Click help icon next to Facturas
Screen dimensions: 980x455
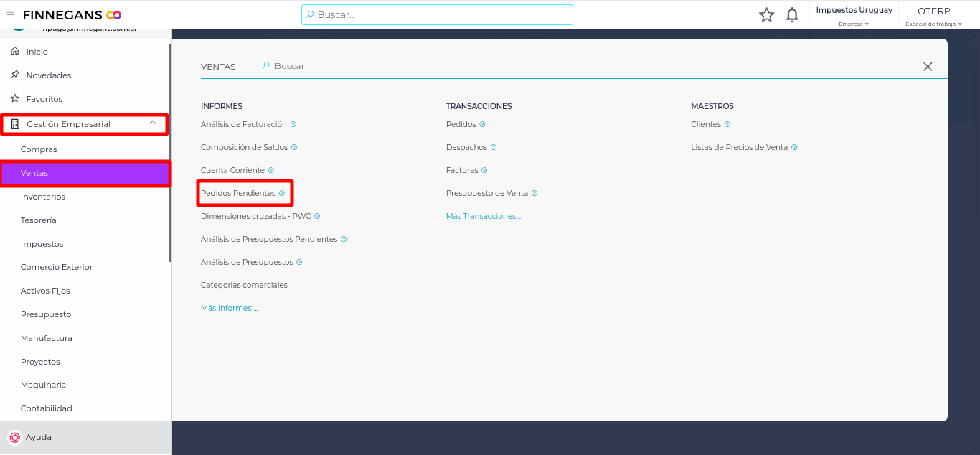point(484,170)
